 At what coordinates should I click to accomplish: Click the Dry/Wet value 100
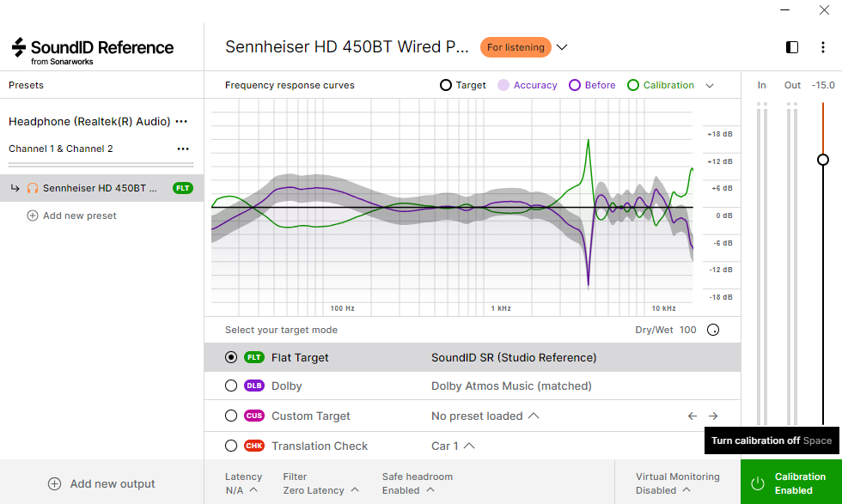[x=687, y=330]
